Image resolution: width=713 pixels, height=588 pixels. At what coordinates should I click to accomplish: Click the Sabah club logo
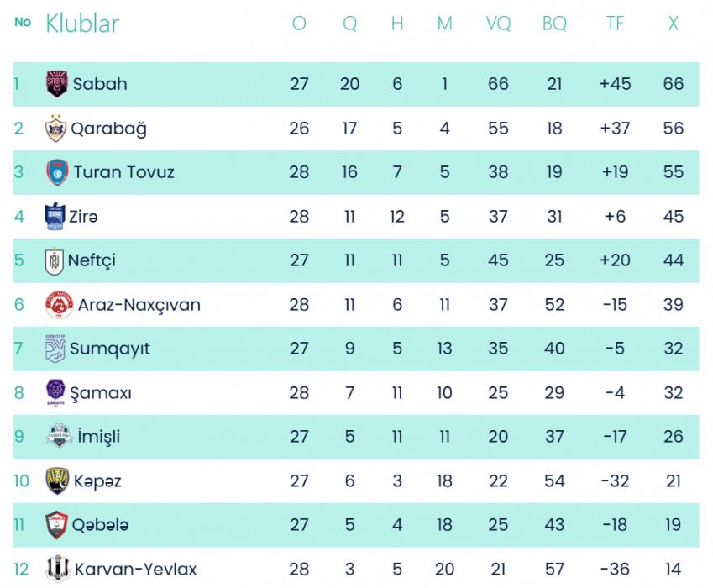[56, 84]
